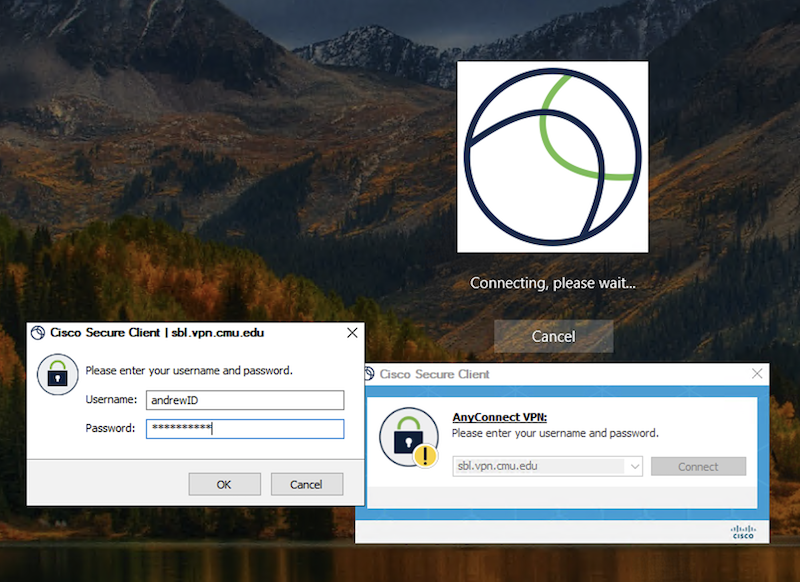800x582 pixels.
Task: Click the padlock icon in the login dialog
Action: (x=57, y=375)
